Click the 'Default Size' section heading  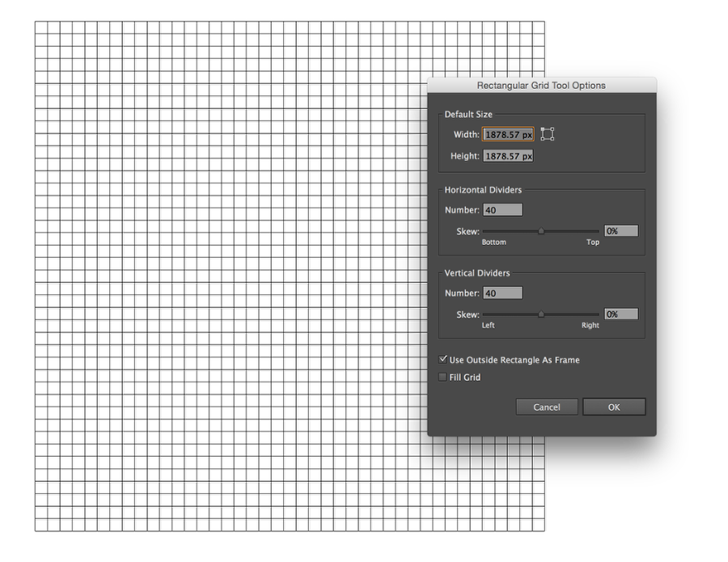coord(468,114)
